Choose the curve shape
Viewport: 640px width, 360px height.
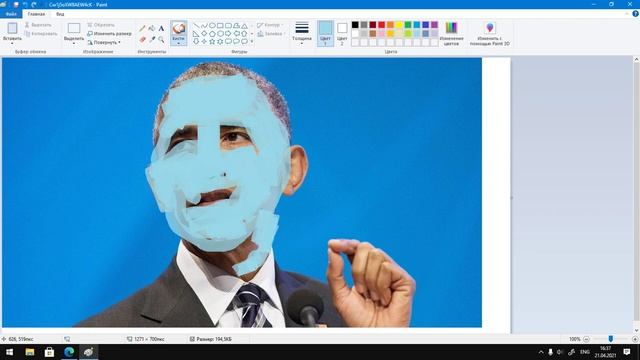(204, 26)
